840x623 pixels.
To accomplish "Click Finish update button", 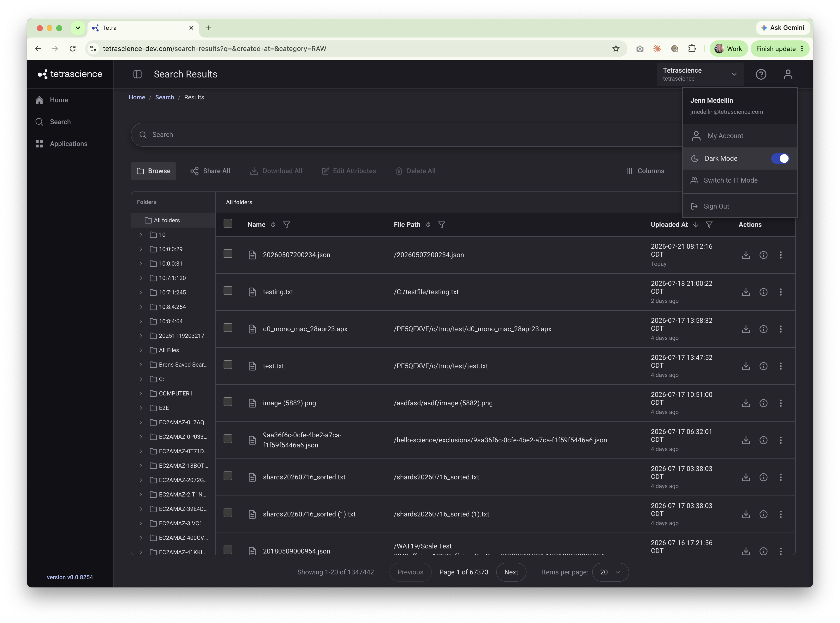I will pyautogui.click(x=779, y=49).
